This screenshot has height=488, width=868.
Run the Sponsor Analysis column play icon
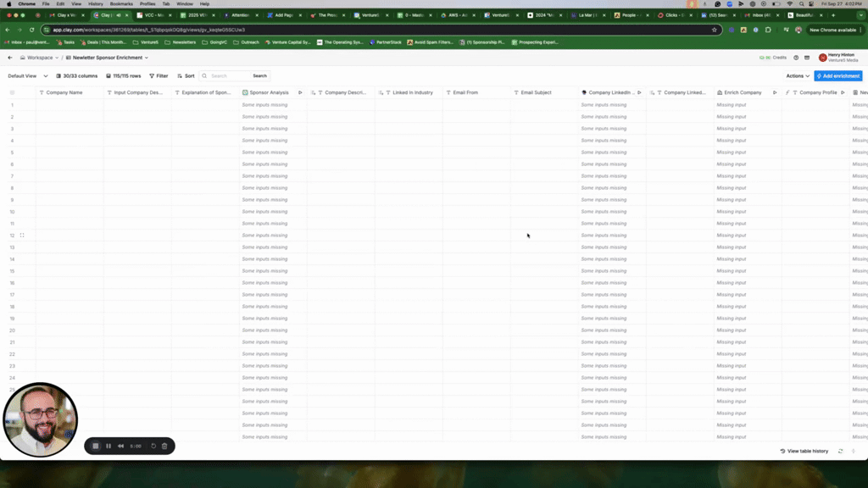pos(300,92)
